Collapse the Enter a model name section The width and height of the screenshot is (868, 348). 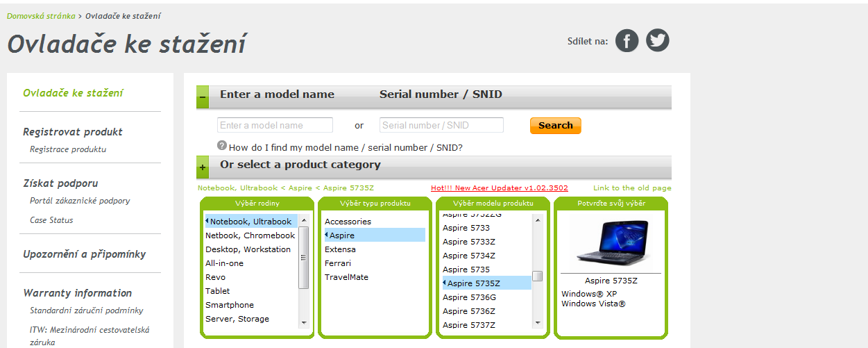pyautogui.click(x=203, y=97)
